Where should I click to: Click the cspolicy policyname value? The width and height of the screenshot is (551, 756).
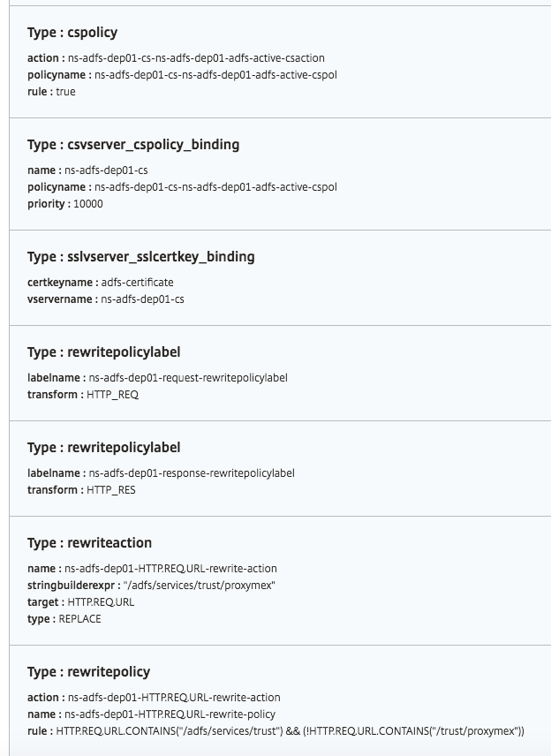(215, 75)
